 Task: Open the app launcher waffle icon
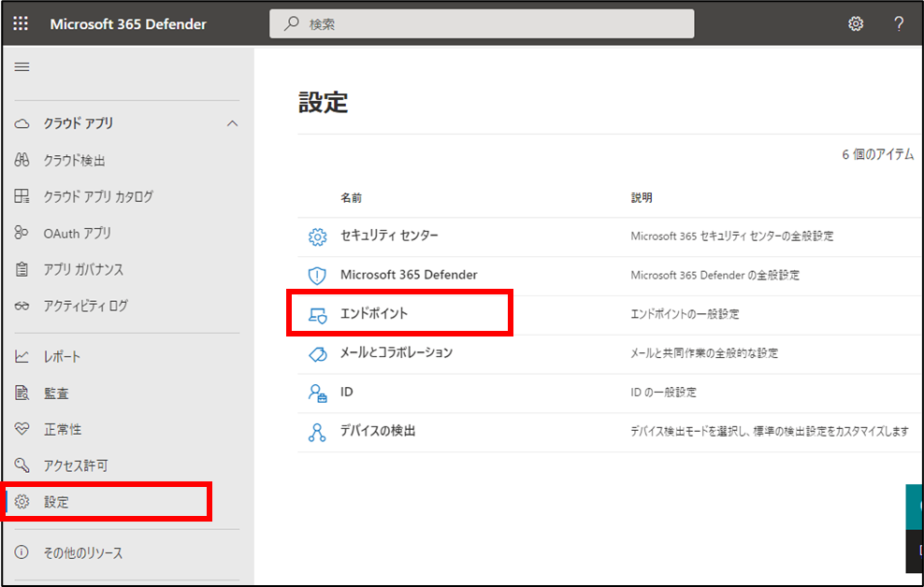(21, 23)
